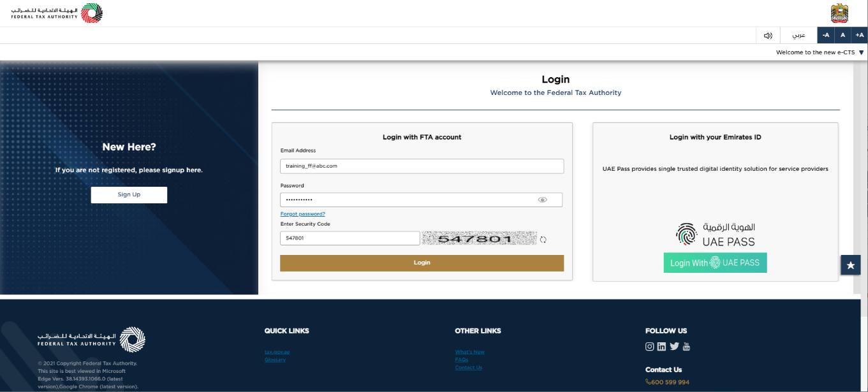Click the gold Login button
The height and width of the screenshot is (392, 868).
click(x=422, y=263)
